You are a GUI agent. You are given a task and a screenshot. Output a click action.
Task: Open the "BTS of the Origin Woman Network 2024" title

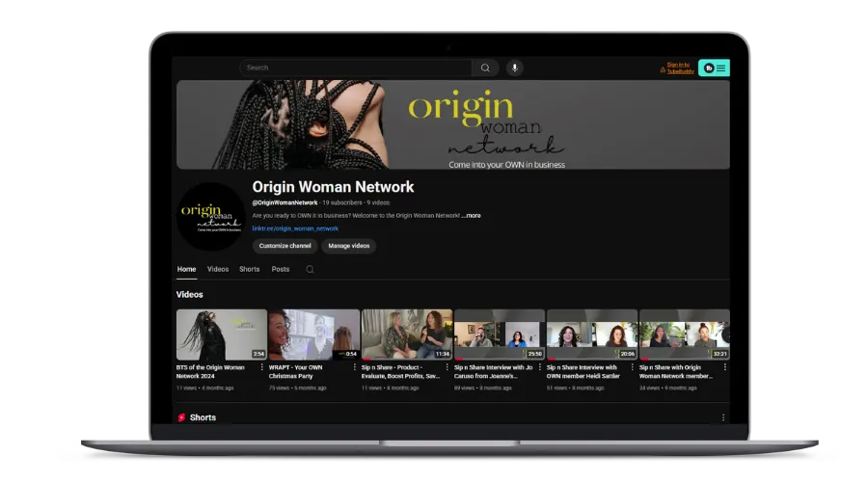click(x=210, y=372)
